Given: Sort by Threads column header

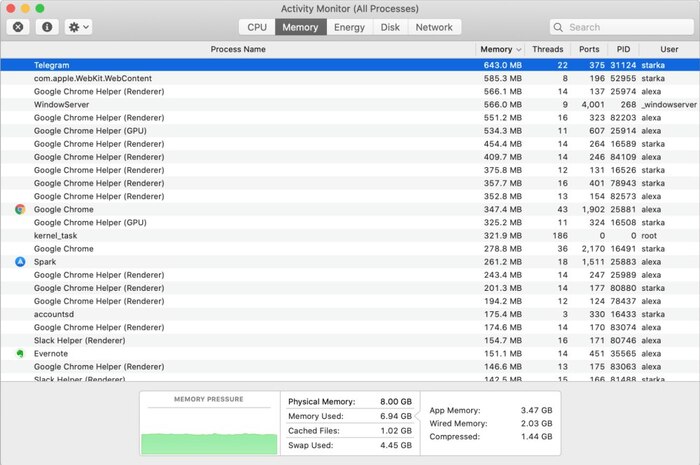Looking at the screenshot, I should (548, 49).
